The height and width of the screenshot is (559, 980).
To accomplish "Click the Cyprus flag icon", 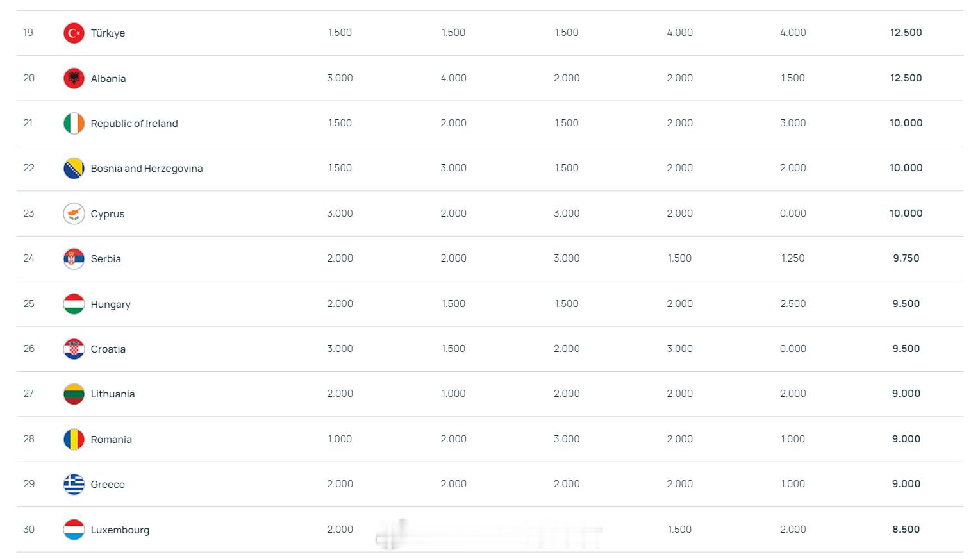I will (74, 213).
